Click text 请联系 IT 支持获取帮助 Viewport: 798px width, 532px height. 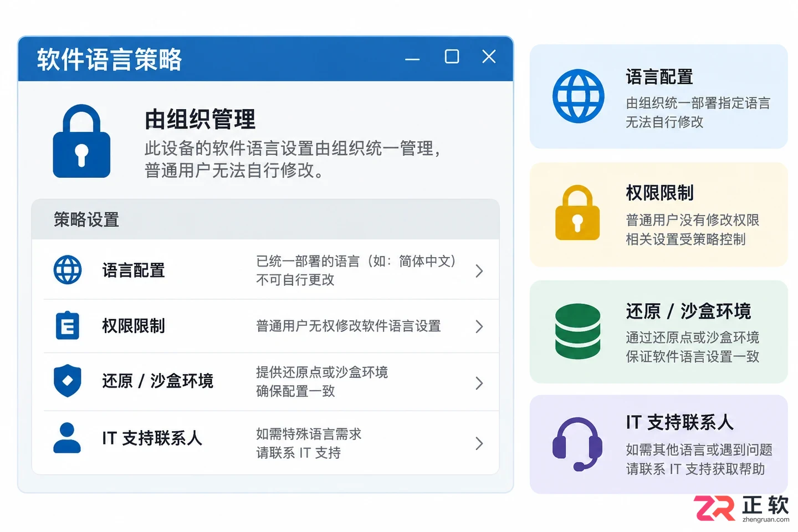pos(695,469)
